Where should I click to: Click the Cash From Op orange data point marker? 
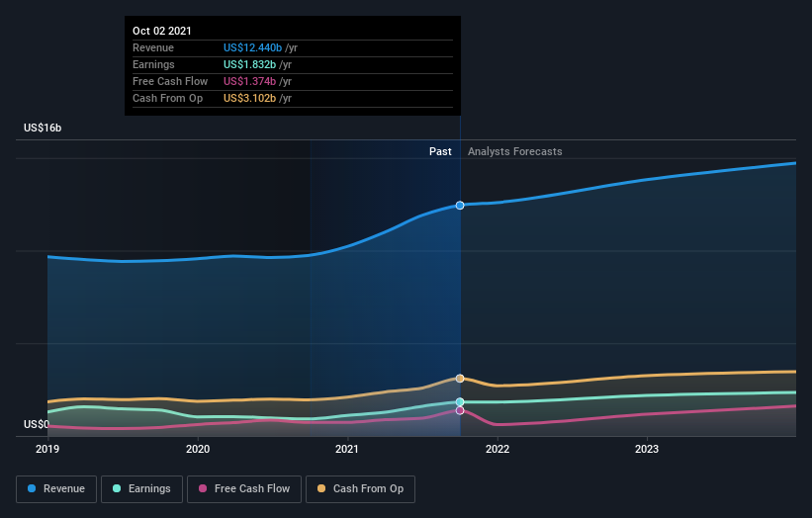click(460, 379)
